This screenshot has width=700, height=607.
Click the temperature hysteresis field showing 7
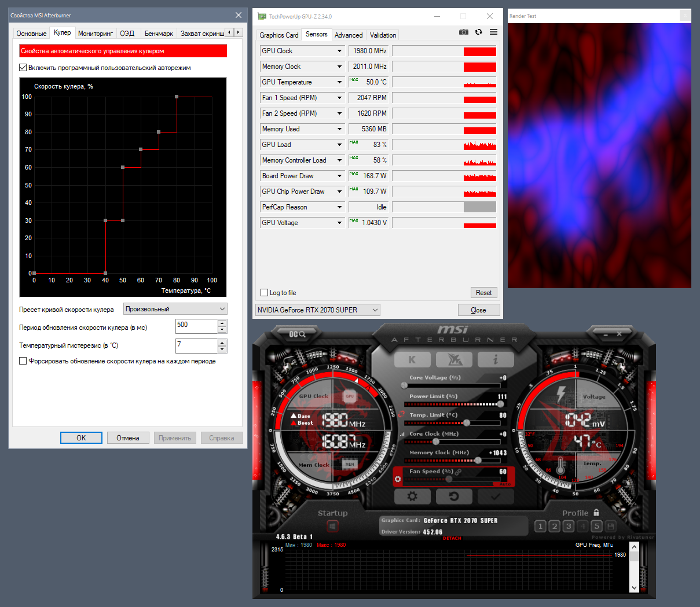[196, 345]
